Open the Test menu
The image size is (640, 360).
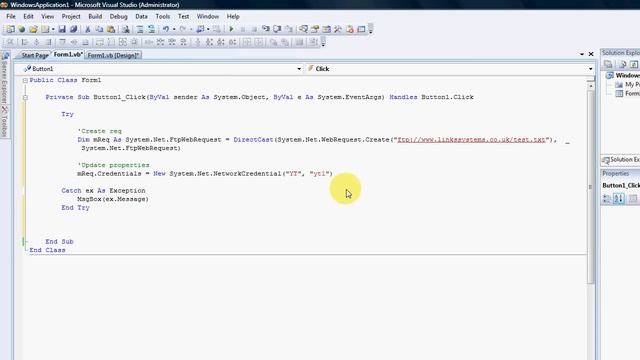[183, 16]
